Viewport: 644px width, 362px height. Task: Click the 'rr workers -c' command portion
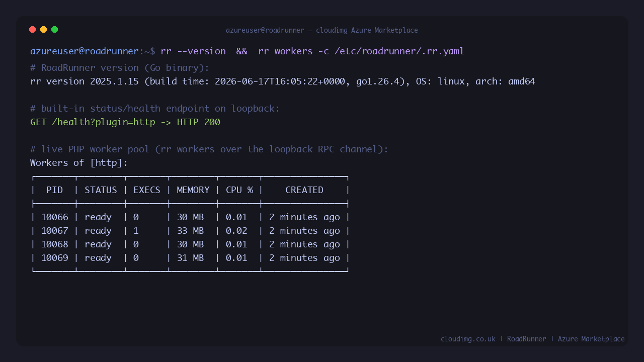tap(293, 51)
